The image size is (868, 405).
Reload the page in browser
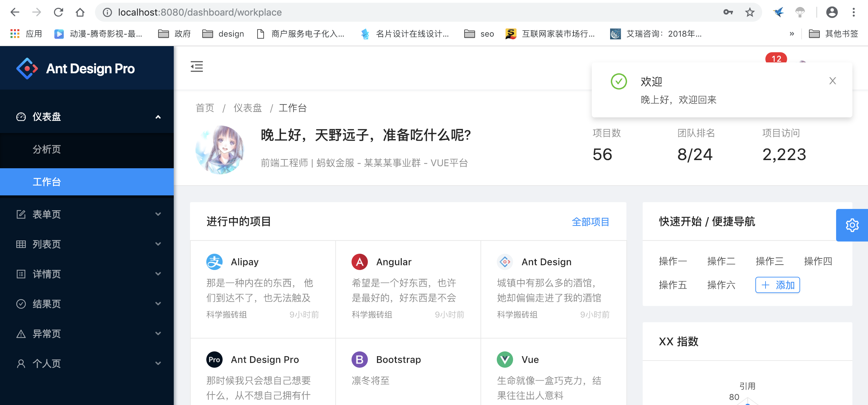coord(58,13)
